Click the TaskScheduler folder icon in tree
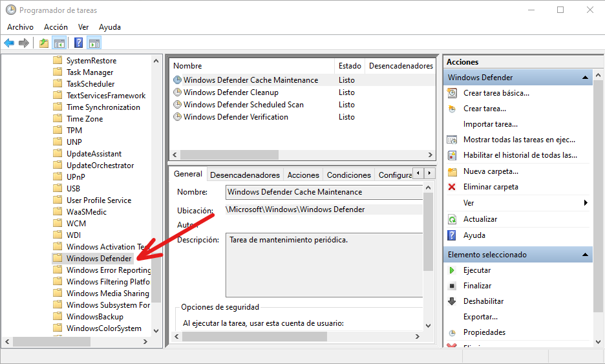Screen dimensions: 605x364 [x=58, y=83]
